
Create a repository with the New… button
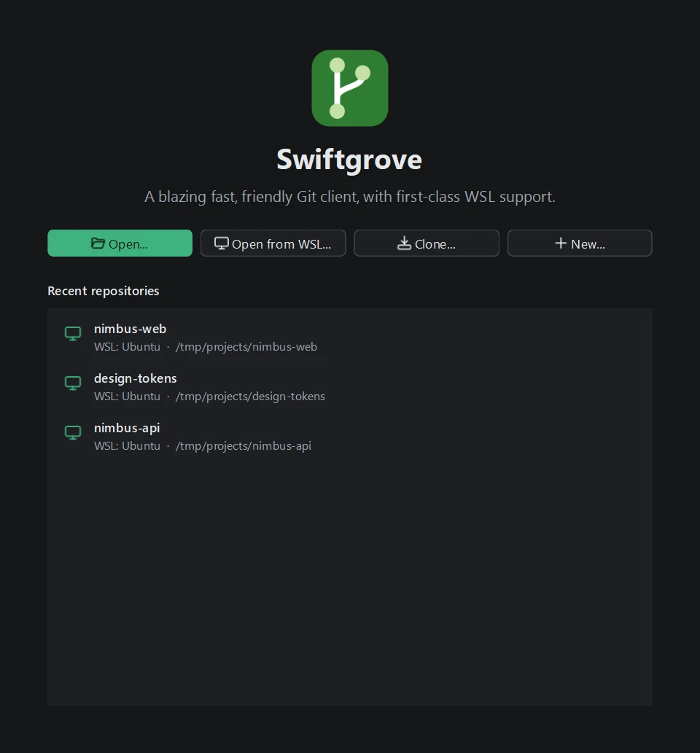(580, 243)
